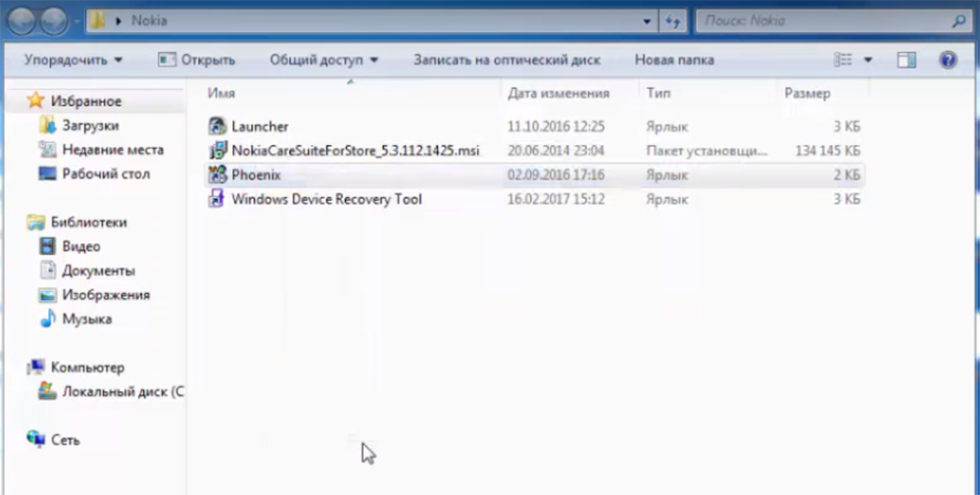The image size is (980, 495).
Task: Open the Упорядочить dropdown menu
Action: [x=73, y=60]
